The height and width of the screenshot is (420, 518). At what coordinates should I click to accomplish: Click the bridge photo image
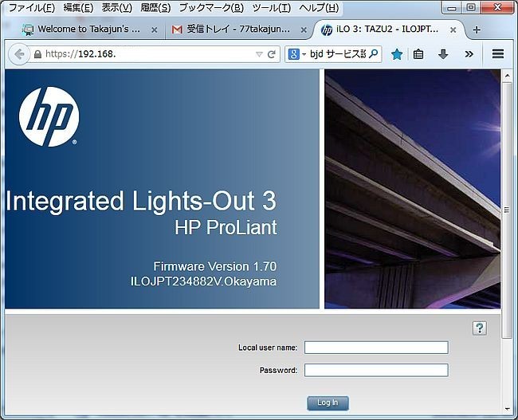412,189
